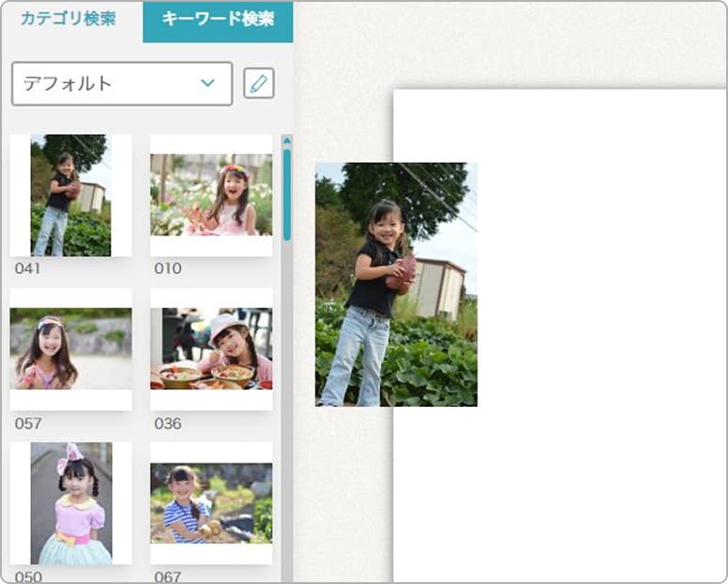Pick photo thumbnail 036
The image size is (728, 584).
(211, 349)
